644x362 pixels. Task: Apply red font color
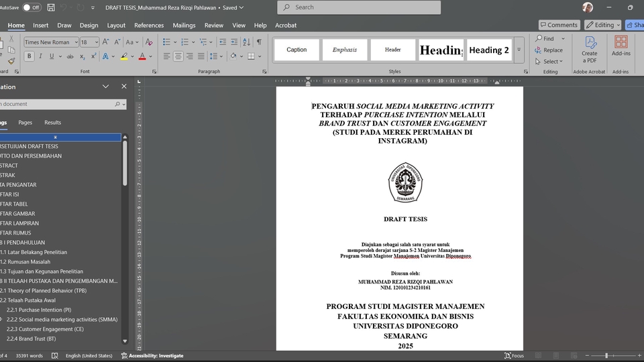point(142,56)
